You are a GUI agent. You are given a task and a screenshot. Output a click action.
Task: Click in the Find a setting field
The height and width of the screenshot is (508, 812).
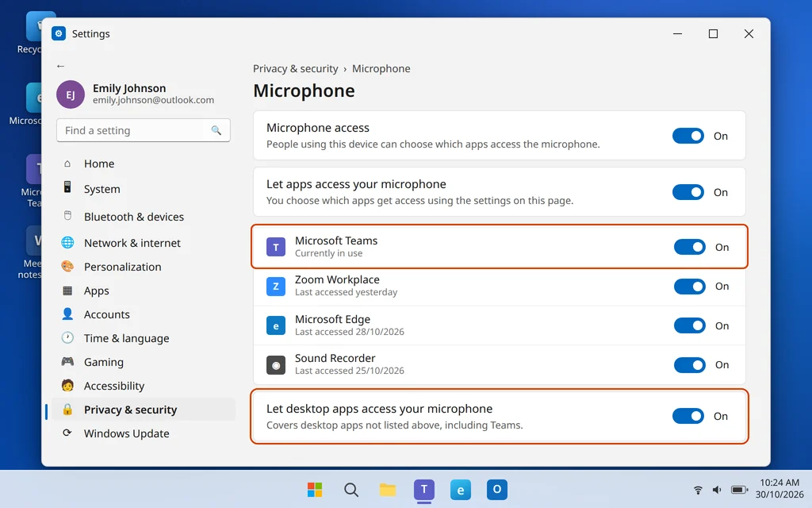pos(144,130)
